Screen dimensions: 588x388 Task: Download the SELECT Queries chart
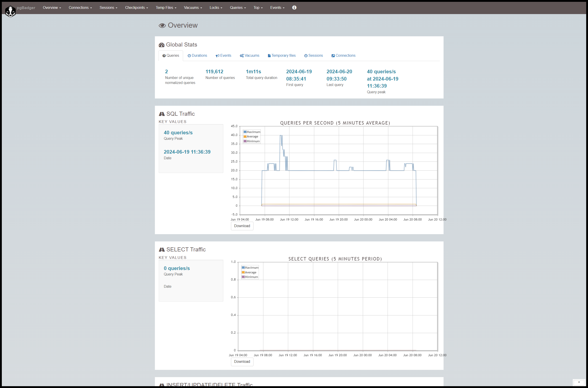pyautogui.click(x=242, y=361)
